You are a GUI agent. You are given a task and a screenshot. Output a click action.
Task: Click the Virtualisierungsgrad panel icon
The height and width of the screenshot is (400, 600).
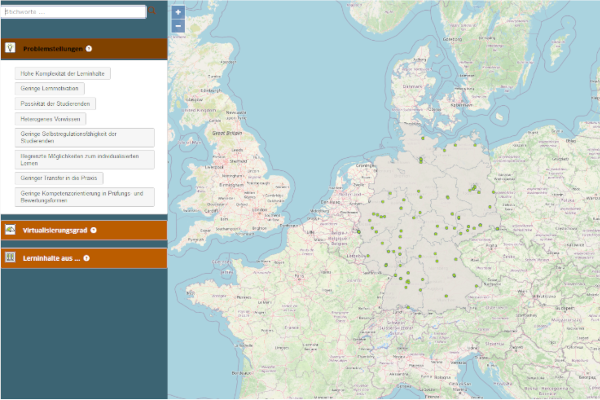[10, 230]
